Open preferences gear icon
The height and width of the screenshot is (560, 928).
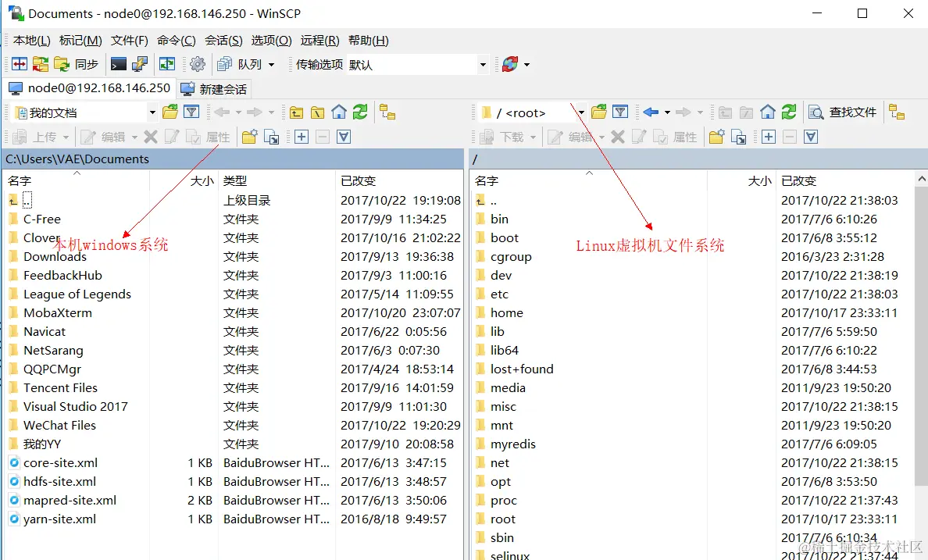(x=198, y=64)
